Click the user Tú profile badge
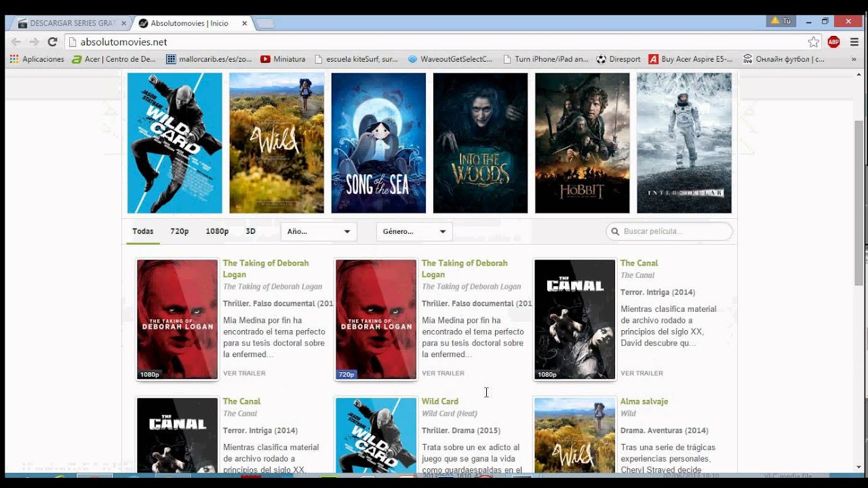Image resolution: width=868 pixels, height=488 pixels. click(781, 21)
